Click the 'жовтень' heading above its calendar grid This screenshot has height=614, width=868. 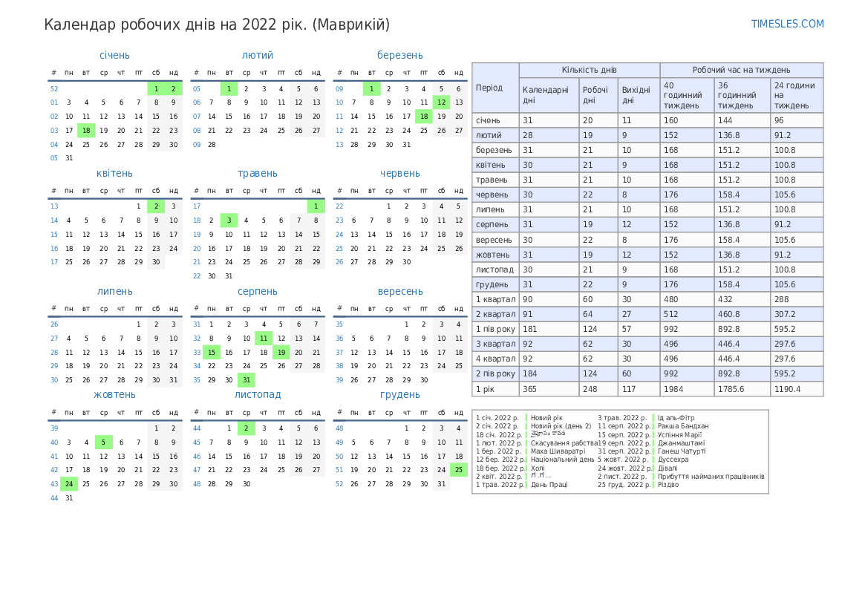click(x=114, y=395)
